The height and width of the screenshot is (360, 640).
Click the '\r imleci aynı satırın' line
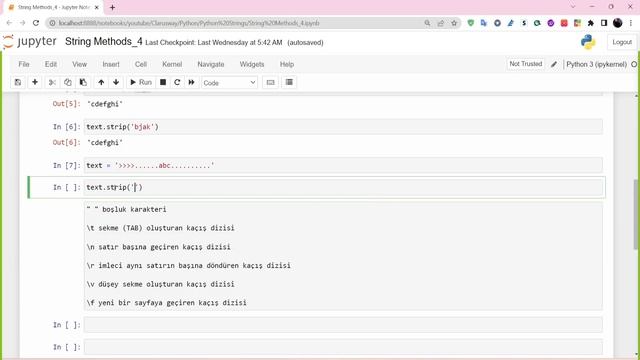tap(189, 265)
